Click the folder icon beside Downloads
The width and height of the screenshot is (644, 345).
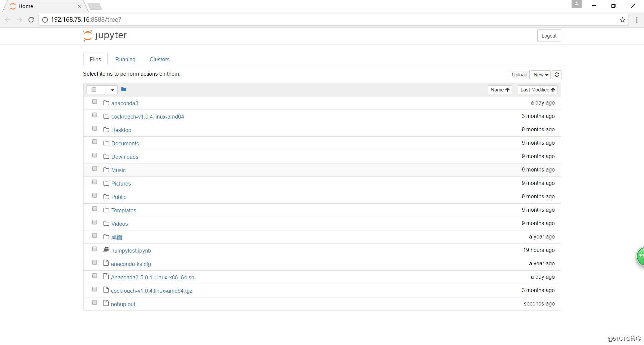(106, 156)
